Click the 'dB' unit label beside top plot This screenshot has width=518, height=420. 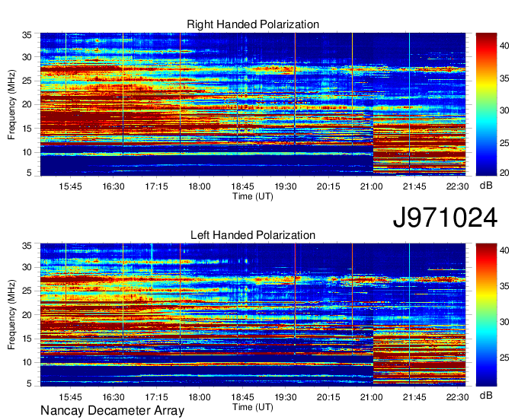[486, 186]
